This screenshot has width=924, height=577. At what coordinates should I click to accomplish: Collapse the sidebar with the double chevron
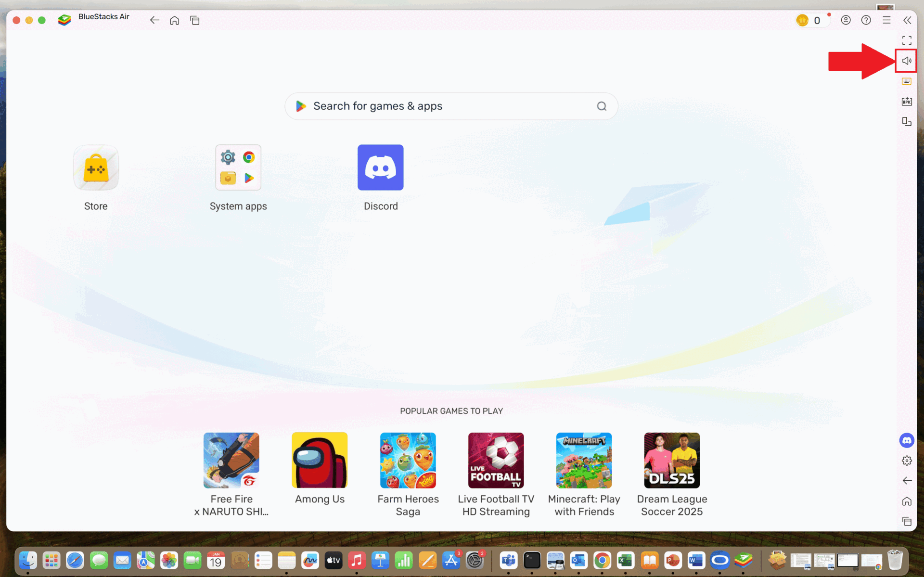pyautogui.click(x=908, y=20)
